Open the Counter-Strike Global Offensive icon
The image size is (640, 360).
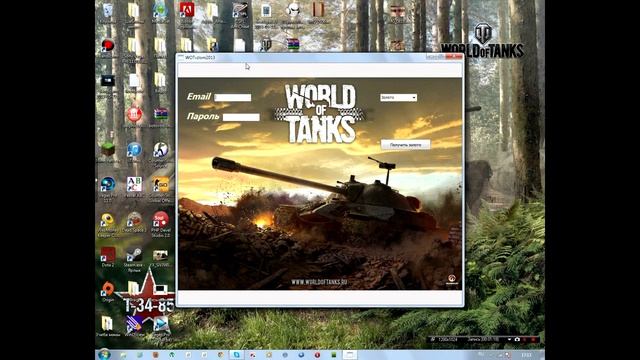pyautogui.click(x=160, y=184)
